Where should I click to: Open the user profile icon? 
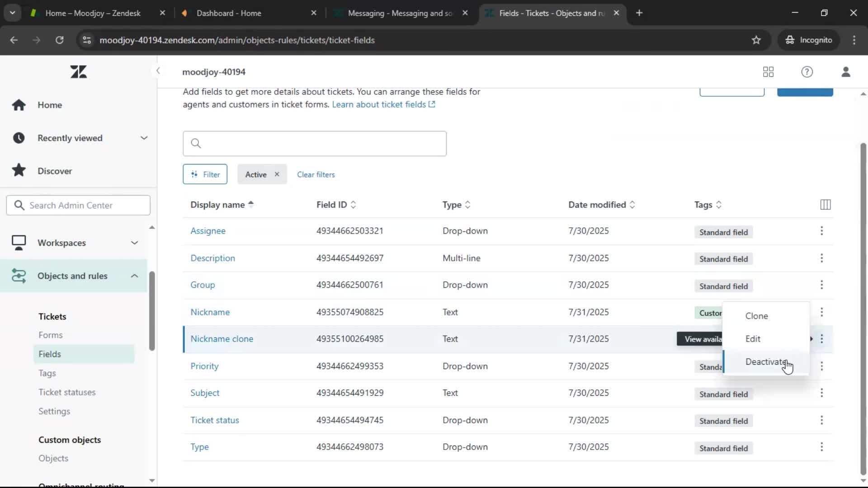(x=846, y=72)
